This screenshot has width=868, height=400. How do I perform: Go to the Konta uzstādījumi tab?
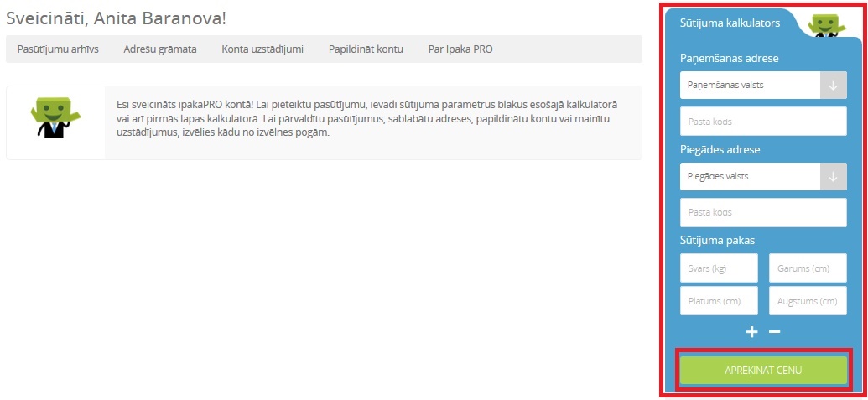[262, 49]
